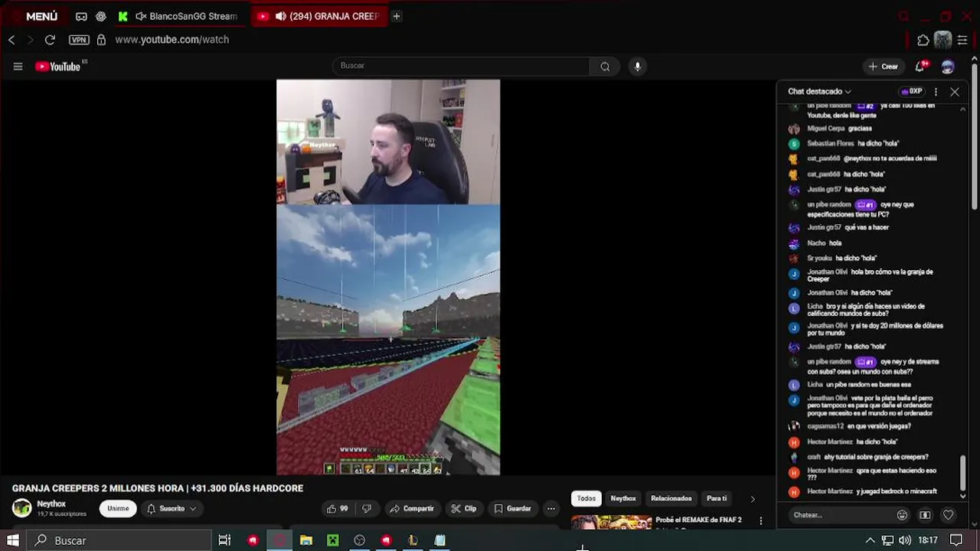Open File Explorer from the taskbar
Screen dimensions: 980x551
tap(306, 540)
